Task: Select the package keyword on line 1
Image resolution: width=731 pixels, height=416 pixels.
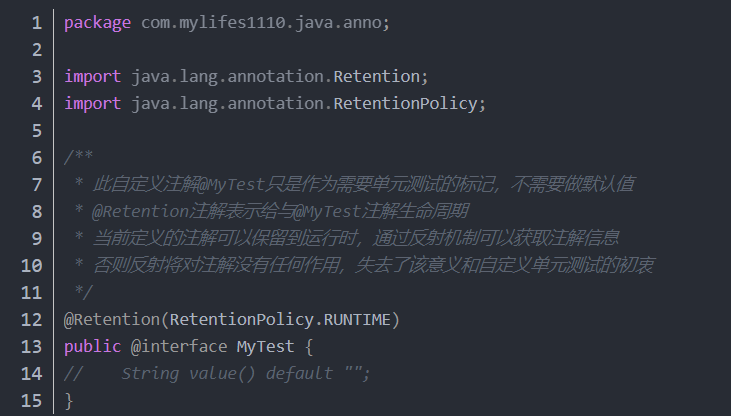Action: coord(97,23)
